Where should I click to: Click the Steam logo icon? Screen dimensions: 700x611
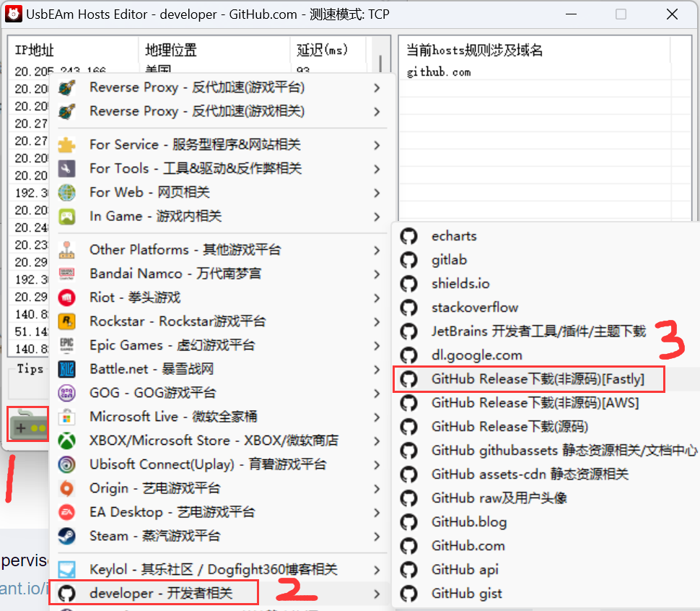(x=67, y=537)
